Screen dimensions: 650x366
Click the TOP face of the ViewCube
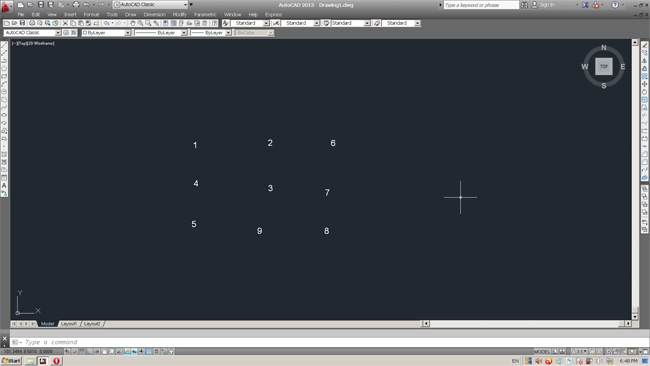[x=604, y=66]
